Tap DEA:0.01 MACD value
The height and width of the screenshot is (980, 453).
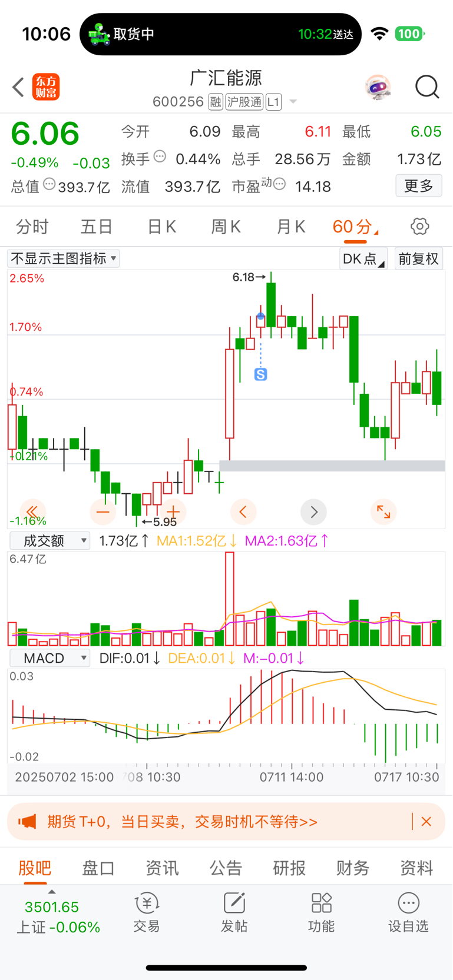click(x=201, y=658)
